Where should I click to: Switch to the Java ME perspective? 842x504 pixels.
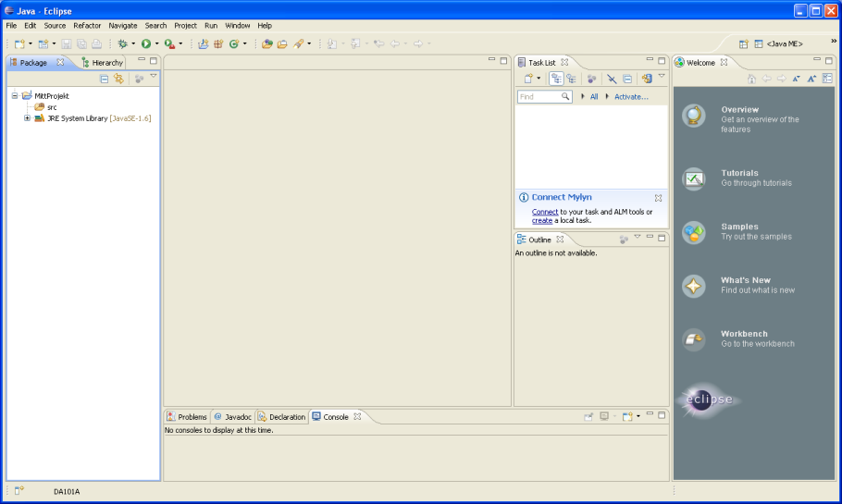(x=779, y=44)
